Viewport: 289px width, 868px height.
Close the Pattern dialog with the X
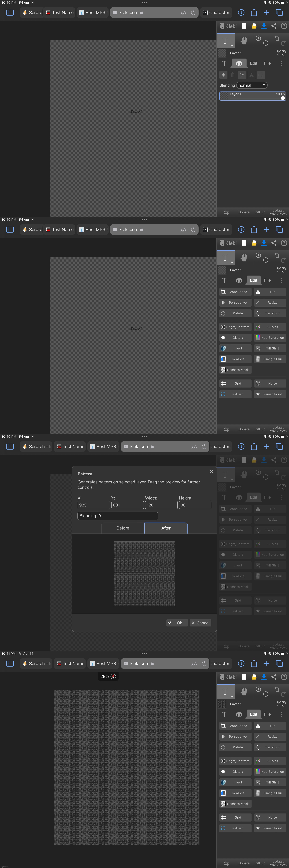coord(211,471)
